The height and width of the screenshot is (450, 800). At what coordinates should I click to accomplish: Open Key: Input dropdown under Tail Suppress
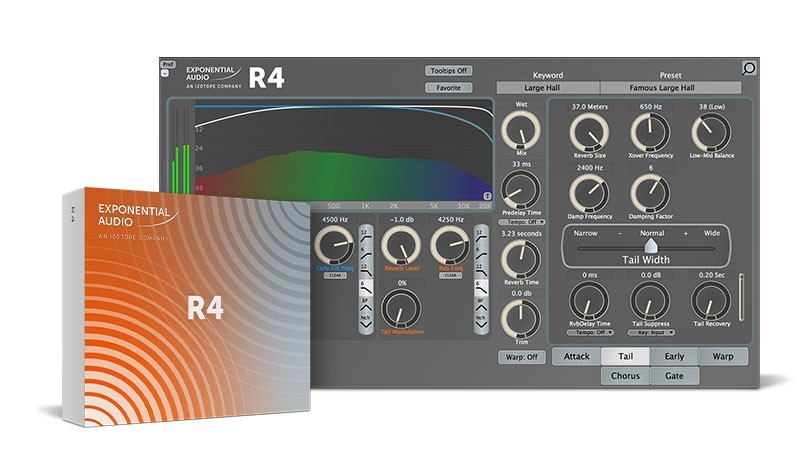tap(652, 333)
